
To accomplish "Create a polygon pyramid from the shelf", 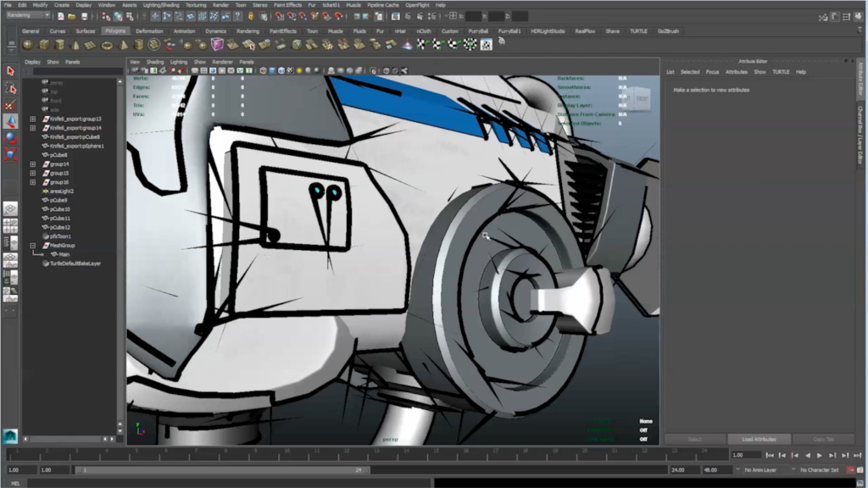I will (x=123, y=45).
